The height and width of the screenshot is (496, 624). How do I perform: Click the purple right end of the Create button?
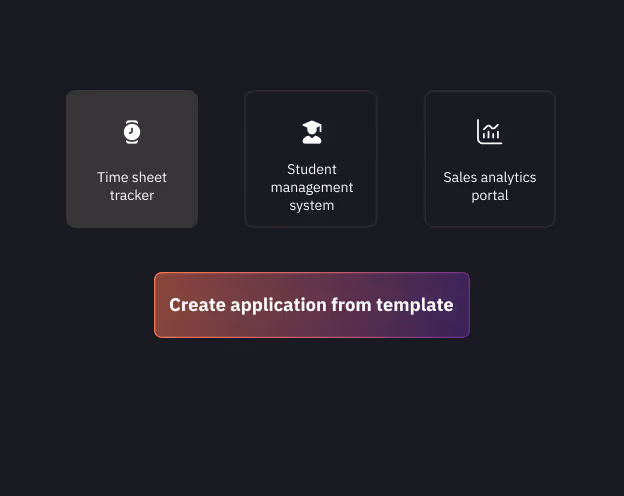tap(462, 305)
